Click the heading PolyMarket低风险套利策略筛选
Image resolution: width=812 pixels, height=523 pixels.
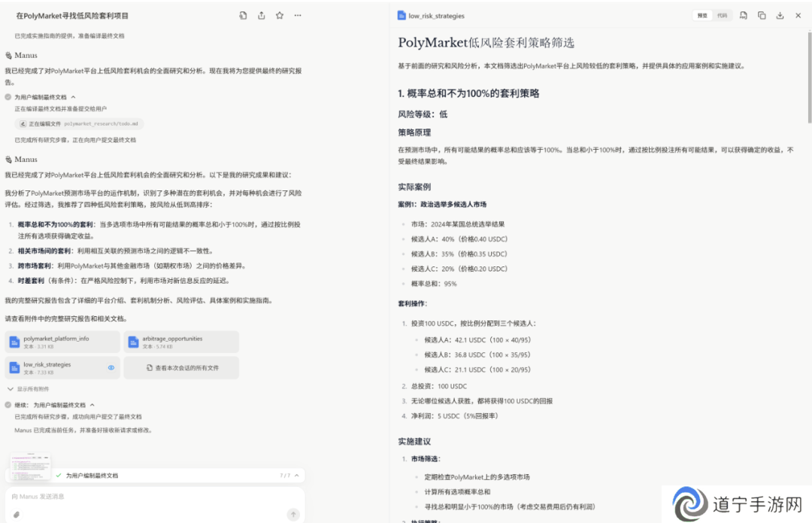click(x=486, y=42)
